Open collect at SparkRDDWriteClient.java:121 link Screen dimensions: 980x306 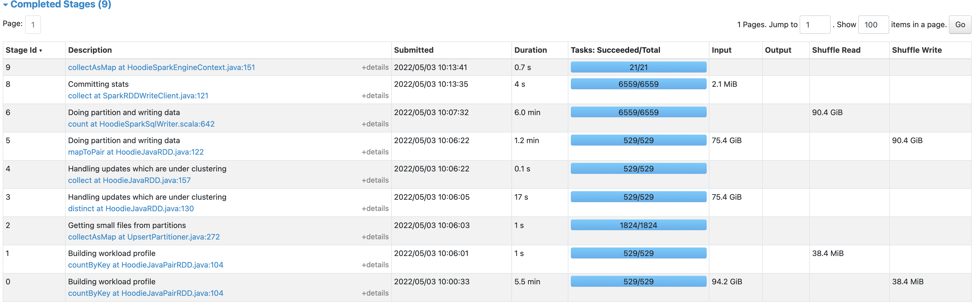point(138,96)
